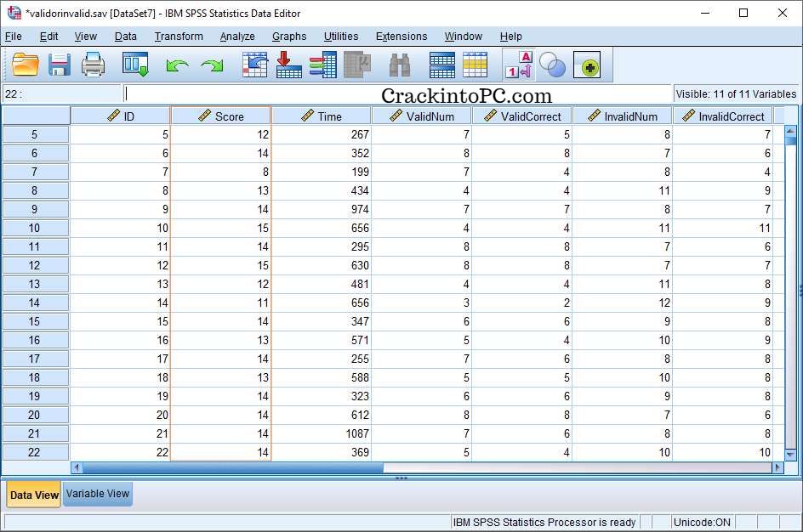Open the Analyze menu
Screen dimensions: 803x532
point(237,37)
